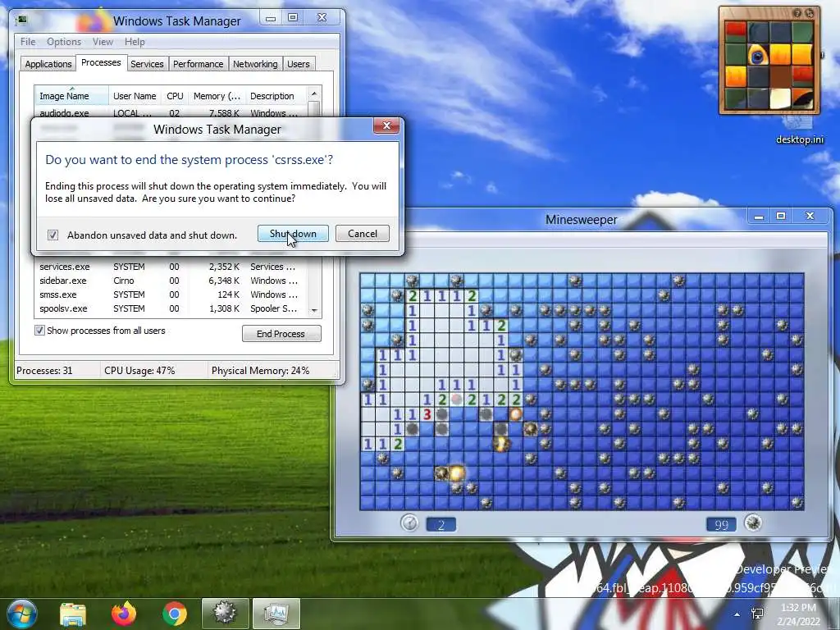Sort processes by Image Name column
The width and height of the screenshot is (840, 630).
[71, 96]
